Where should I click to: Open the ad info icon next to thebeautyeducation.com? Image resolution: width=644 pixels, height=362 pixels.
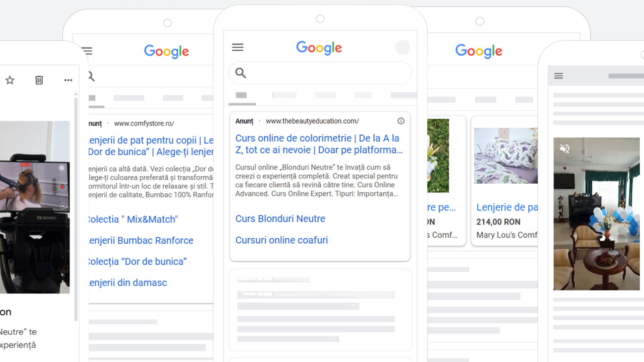click(x=401, y=121)
